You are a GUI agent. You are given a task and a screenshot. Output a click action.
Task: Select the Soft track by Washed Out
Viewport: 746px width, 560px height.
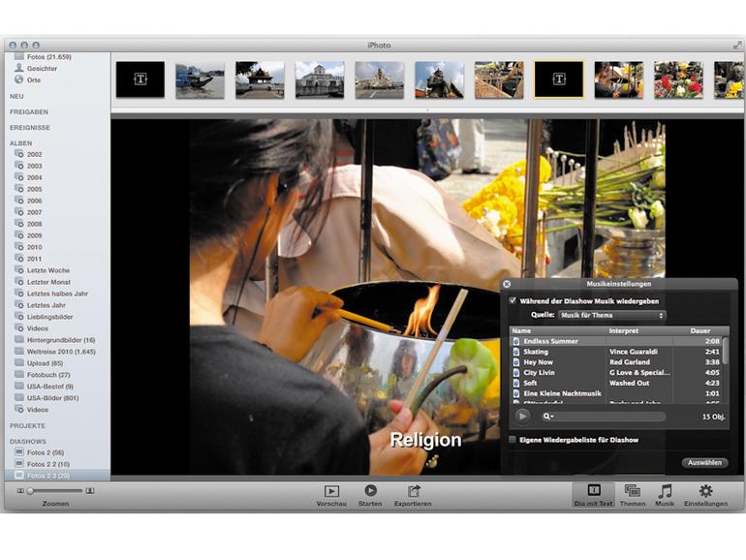pyautogui.click(x=615, y=383)
